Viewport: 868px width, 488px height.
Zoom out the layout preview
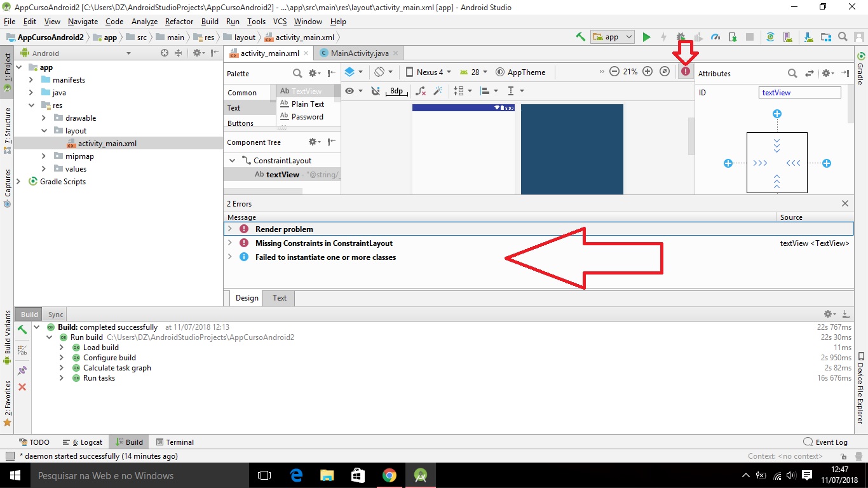click(614, 72)
